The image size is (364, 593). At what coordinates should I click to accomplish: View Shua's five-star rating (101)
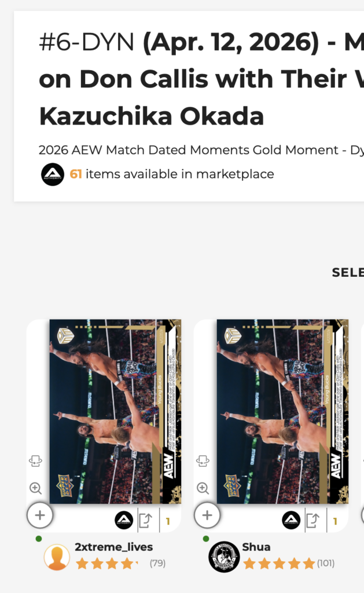coord(289,563)
